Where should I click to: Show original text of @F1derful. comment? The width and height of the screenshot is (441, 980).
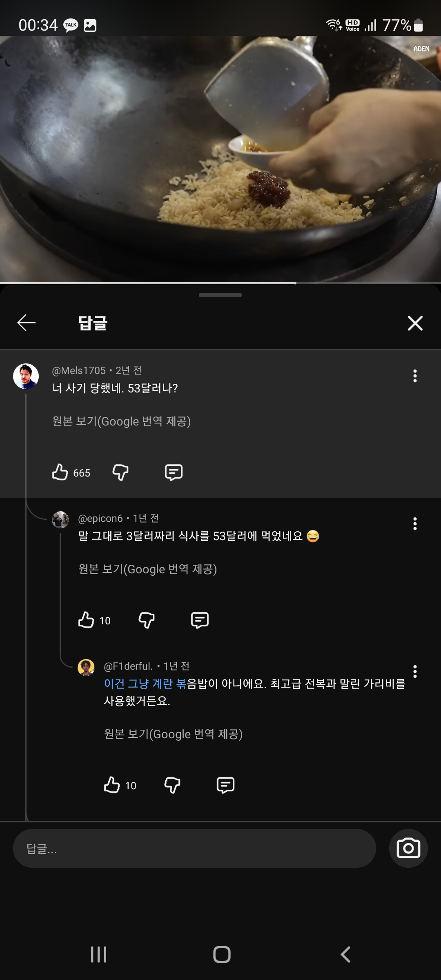pos(174,734)
